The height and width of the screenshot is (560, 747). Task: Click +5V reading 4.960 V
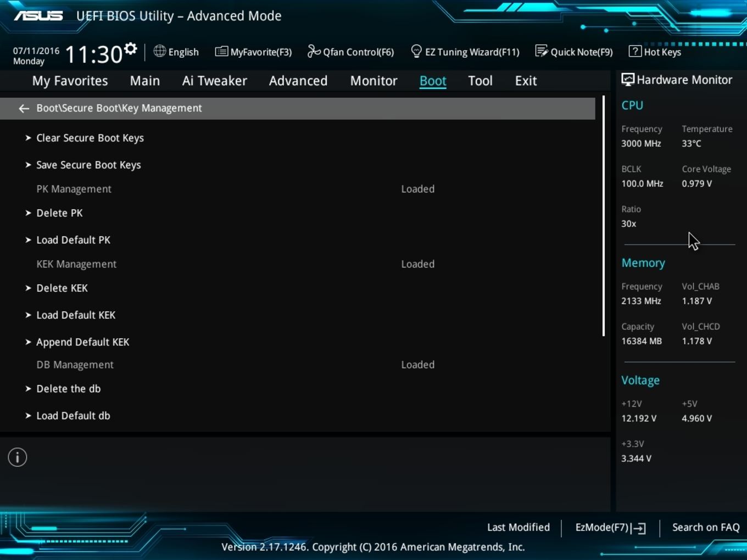pos(696,418)
